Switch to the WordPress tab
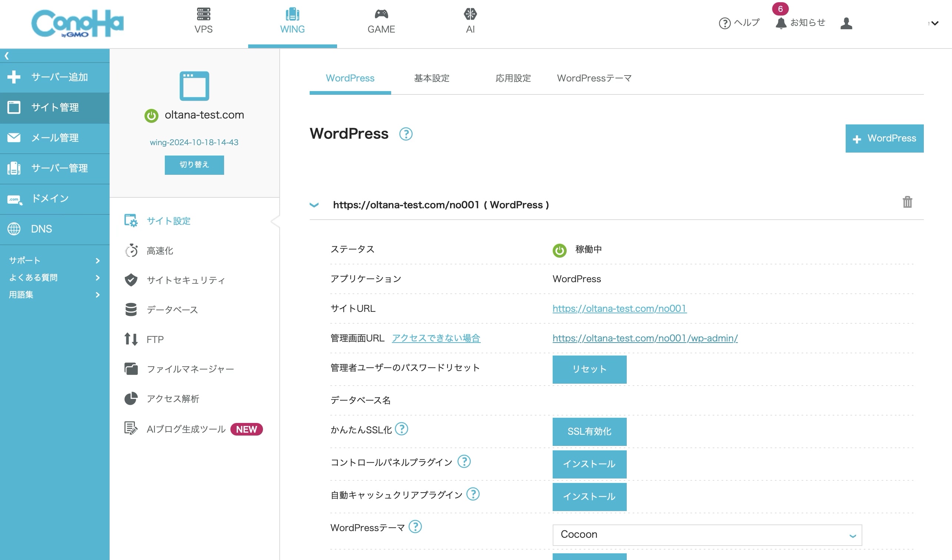 click(x=350, y=78)
